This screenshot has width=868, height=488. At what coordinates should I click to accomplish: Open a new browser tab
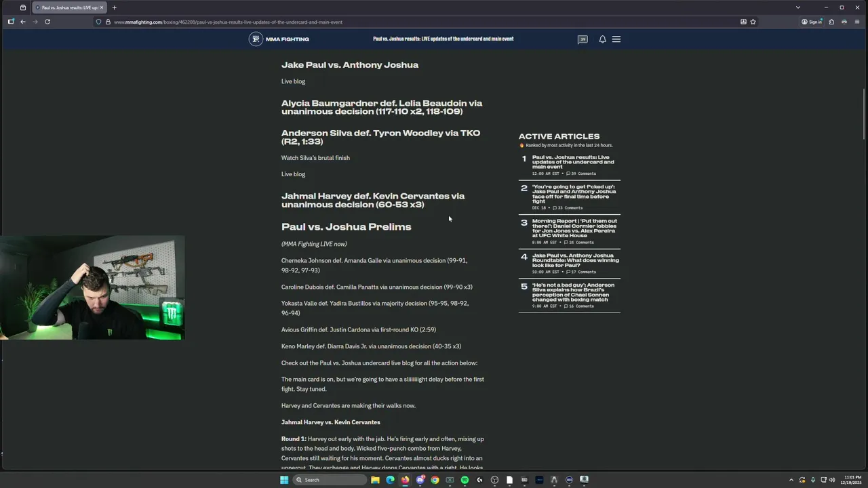(114, 7)
